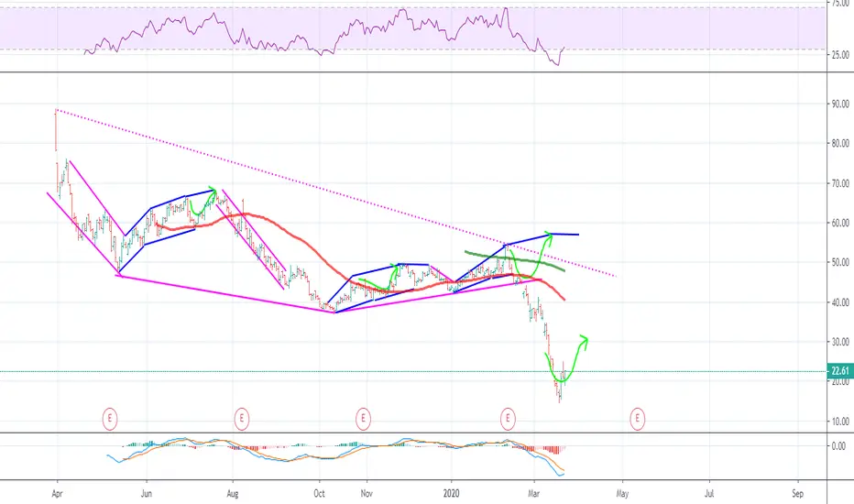Click the earnings marker left of Jun

(x=109, y=419)
